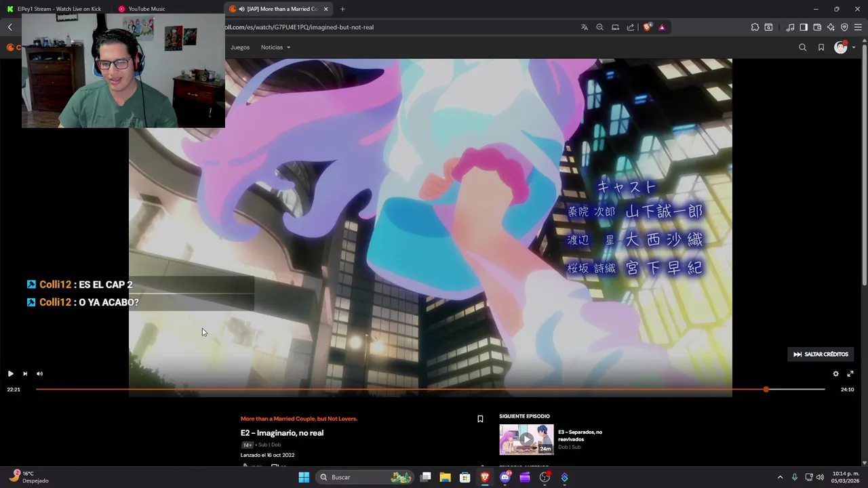The image size is (868, 488).
Task: Close the More than a Married Couple tab
Action: pyautogui.click(x=326, y=9)
